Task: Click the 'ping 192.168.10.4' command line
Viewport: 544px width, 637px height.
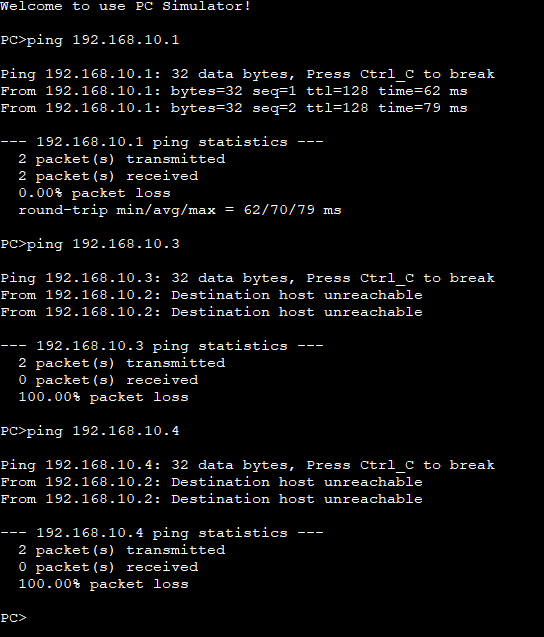Action: pyautogui.click(x=89, y=431)
